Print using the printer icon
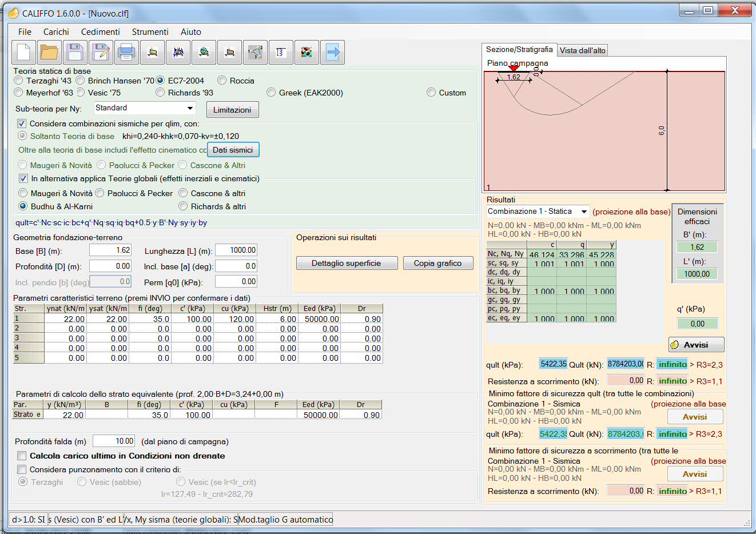 pyautogui.click(x=126, y=53)
